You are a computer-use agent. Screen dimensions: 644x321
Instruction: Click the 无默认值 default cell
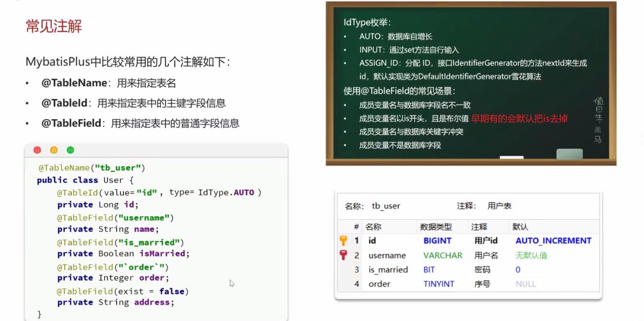531,256
